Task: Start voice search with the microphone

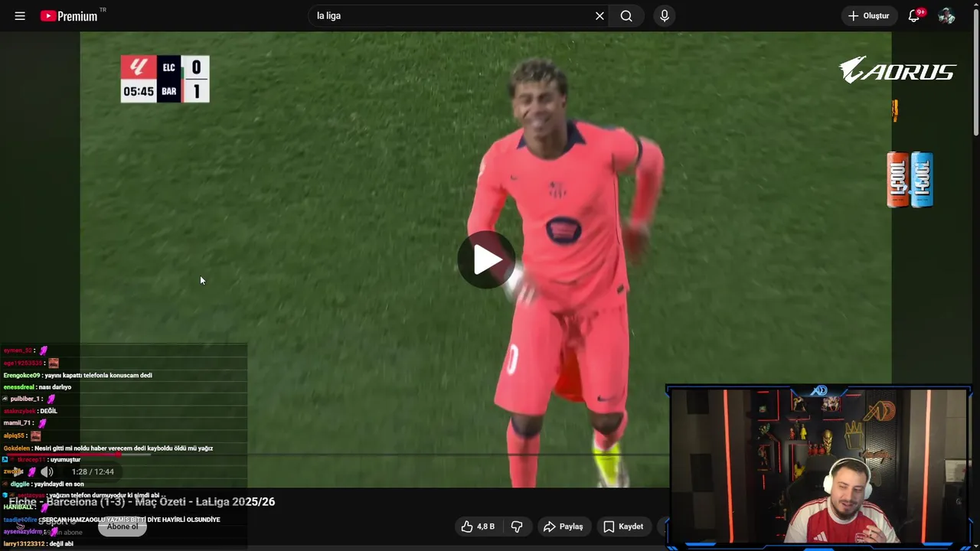Action: [665, 16]
